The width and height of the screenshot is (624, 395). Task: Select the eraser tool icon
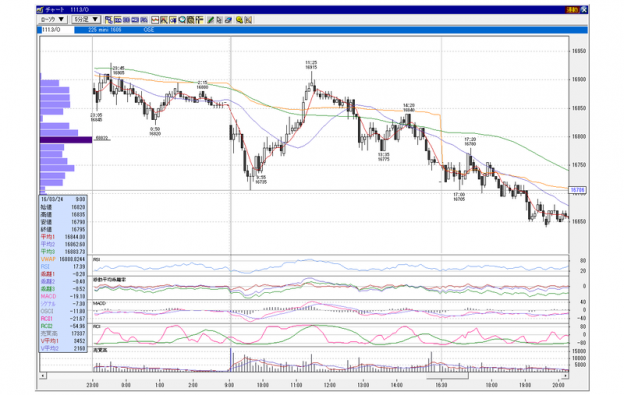[x=228, y=20]
